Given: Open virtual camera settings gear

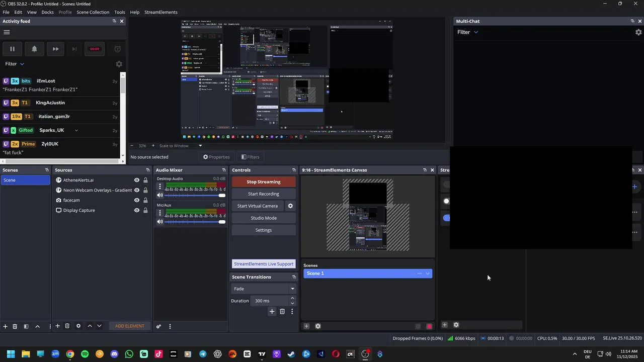Looking at the screenshot, I should pyautogui.click(x=290, y=206).
